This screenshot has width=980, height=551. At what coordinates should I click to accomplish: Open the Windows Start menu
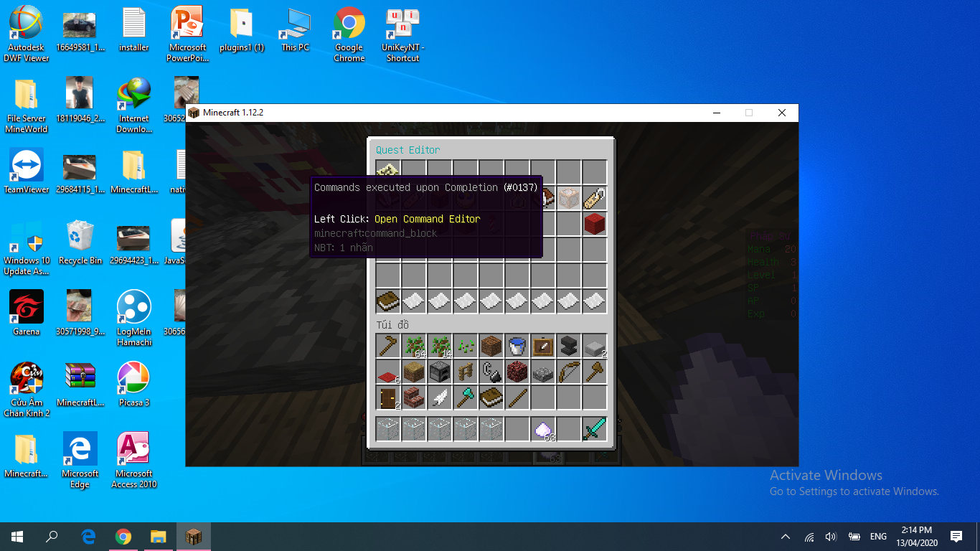coord(17,537)
